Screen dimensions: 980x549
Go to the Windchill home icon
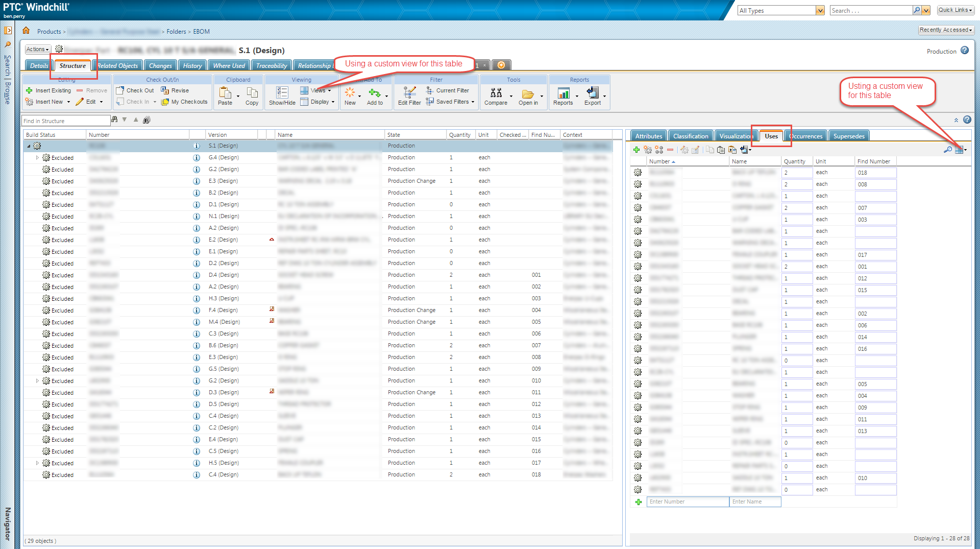[x=26, y=31]
